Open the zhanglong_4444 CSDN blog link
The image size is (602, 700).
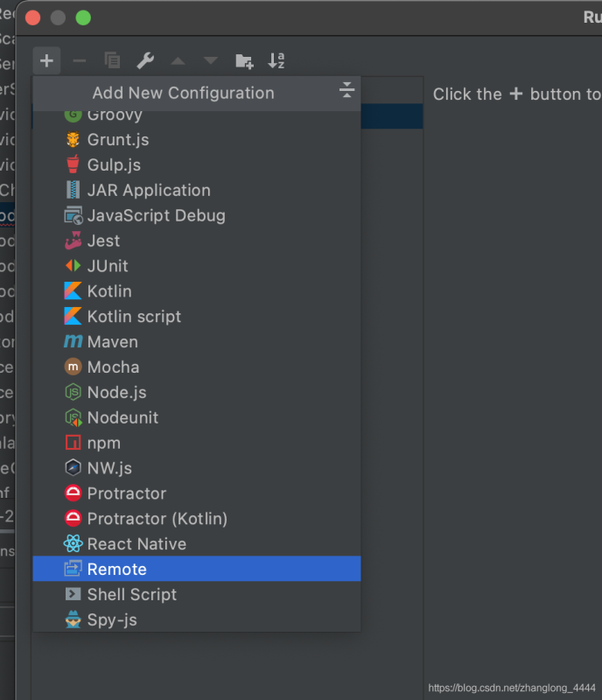512,688
